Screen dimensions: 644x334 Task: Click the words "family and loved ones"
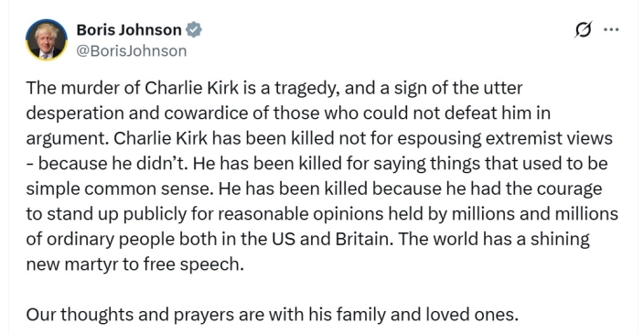[427, 315]
